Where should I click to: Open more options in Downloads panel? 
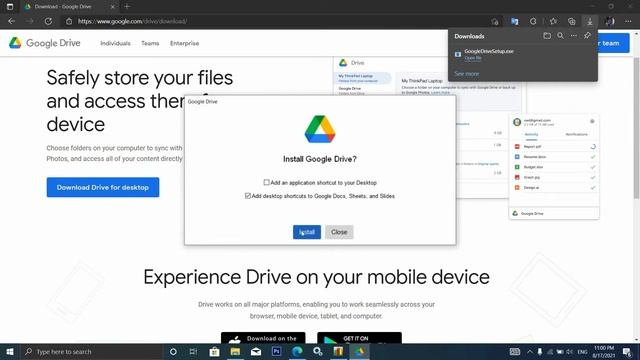[x=574, y=36]
